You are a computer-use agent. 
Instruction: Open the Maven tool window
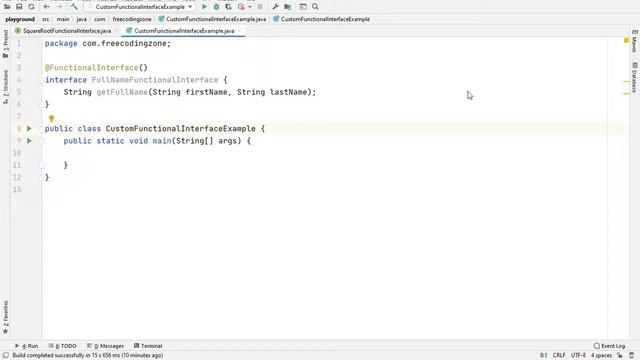635,41
